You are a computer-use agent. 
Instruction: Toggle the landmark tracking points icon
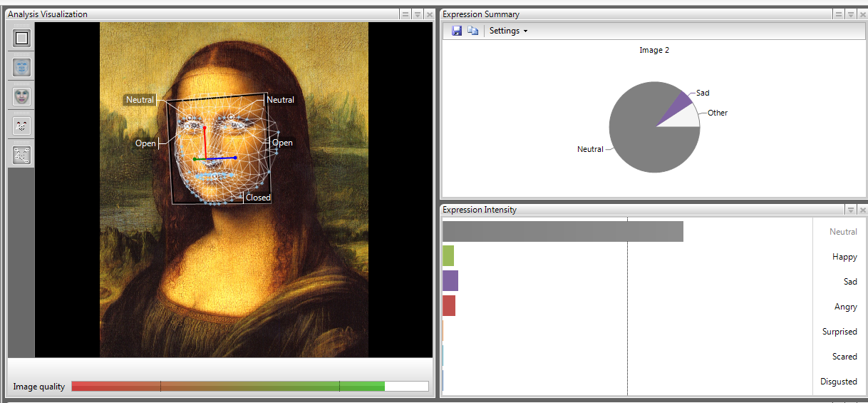click(x=22, y=155)
